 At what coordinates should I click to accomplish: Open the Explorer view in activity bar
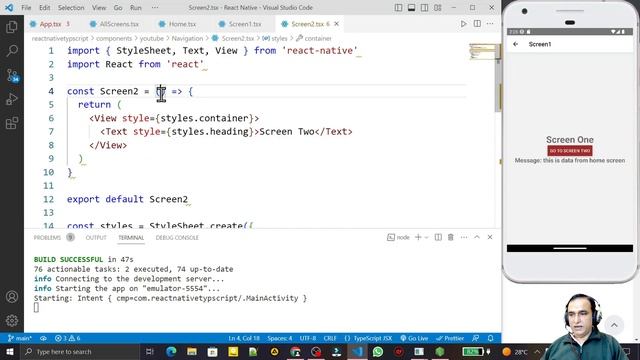tap(12, 27)
